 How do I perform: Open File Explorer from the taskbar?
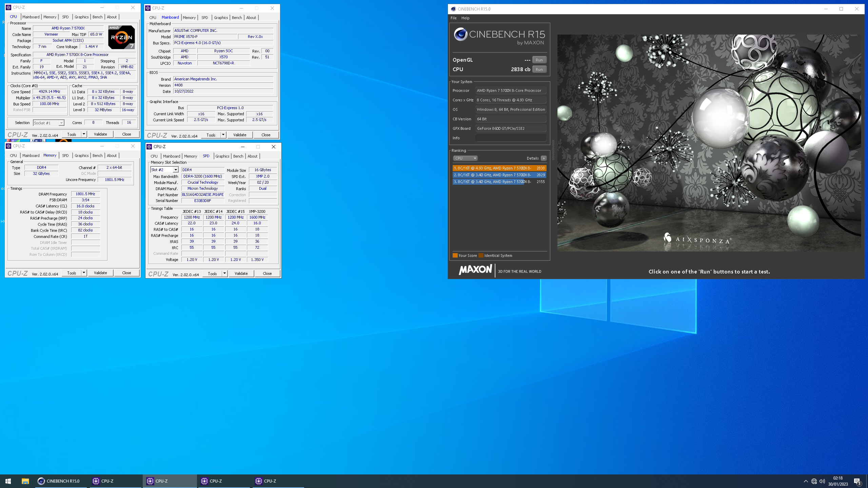[x=25, y=481]
